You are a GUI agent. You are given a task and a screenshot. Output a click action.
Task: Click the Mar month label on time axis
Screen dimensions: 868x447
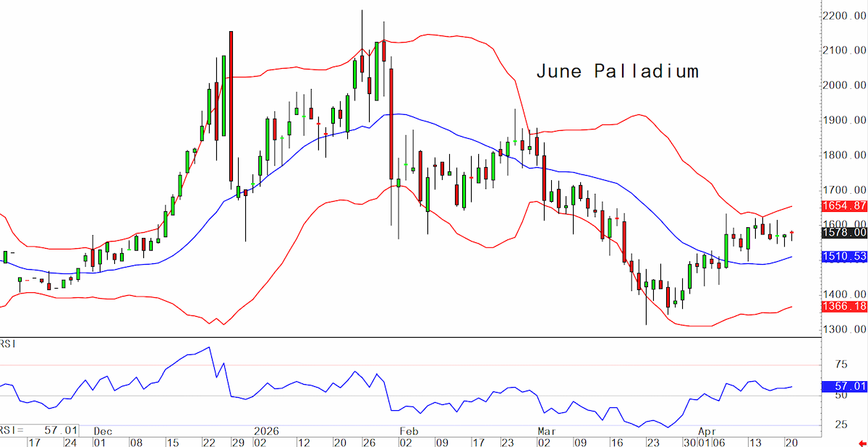[546, 430]
